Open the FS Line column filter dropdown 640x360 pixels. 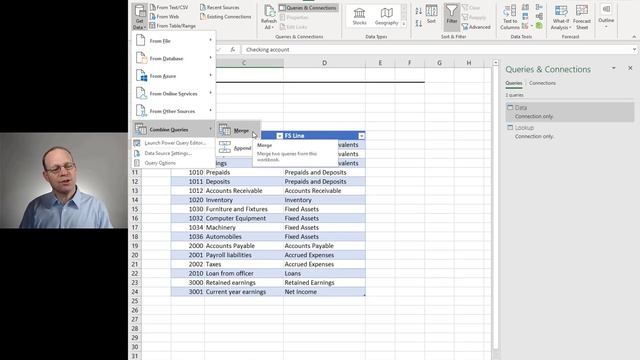(362, 136)
